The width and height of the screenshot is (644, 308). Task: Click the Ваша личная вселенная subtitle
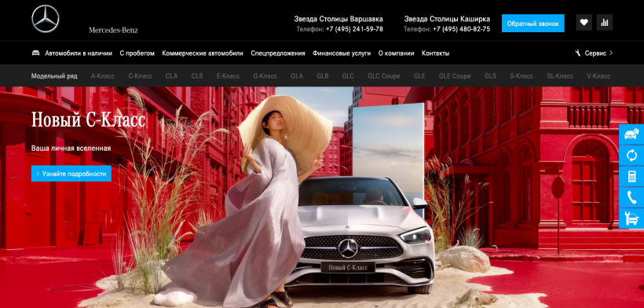[x=71, y=148]
